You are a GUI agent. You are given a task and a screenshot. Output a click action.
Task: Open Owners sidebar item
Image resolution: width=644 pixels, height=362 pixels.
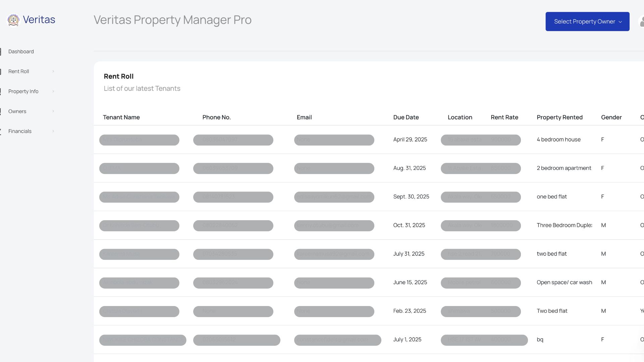click(17, 111)
